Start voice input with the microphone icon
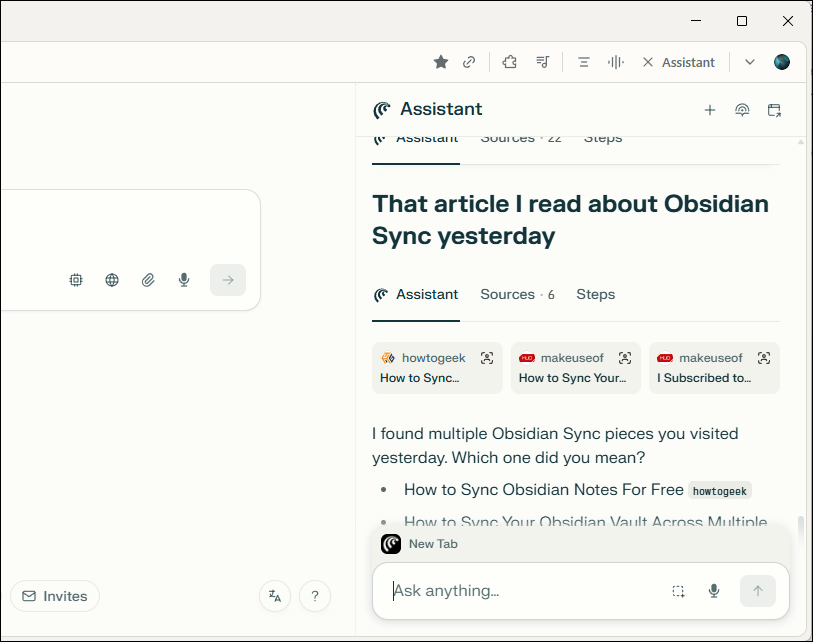813x642 pixels. point(183,280)
